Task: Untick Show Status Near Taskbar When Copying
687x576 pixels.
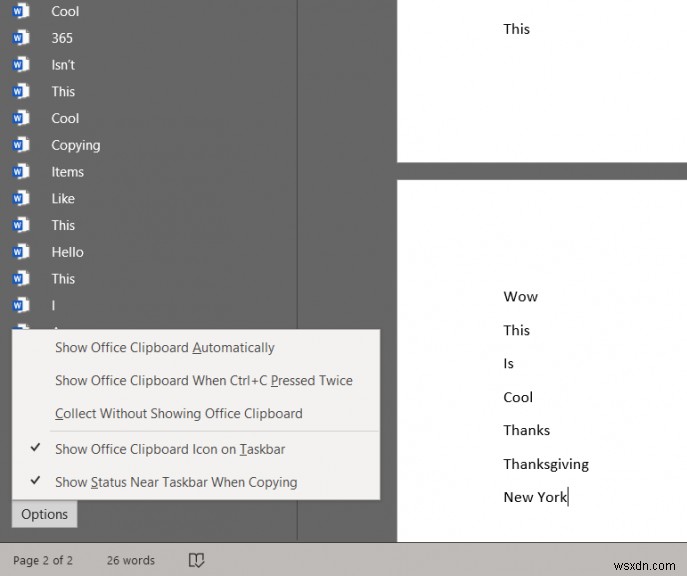Action: pyautogui.click(x=196, y=482)
